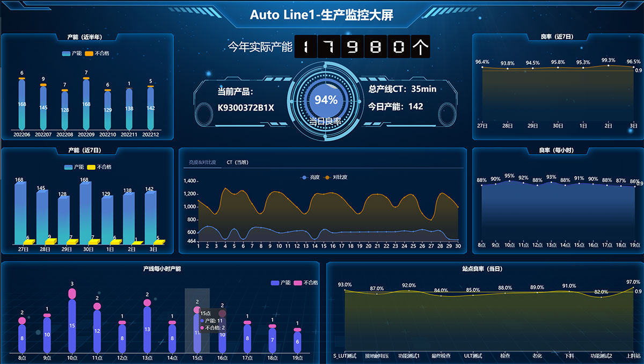Screen dimensions: 644x364
Task: Click the 接地耐电压 station label
Action: [377, 355]
